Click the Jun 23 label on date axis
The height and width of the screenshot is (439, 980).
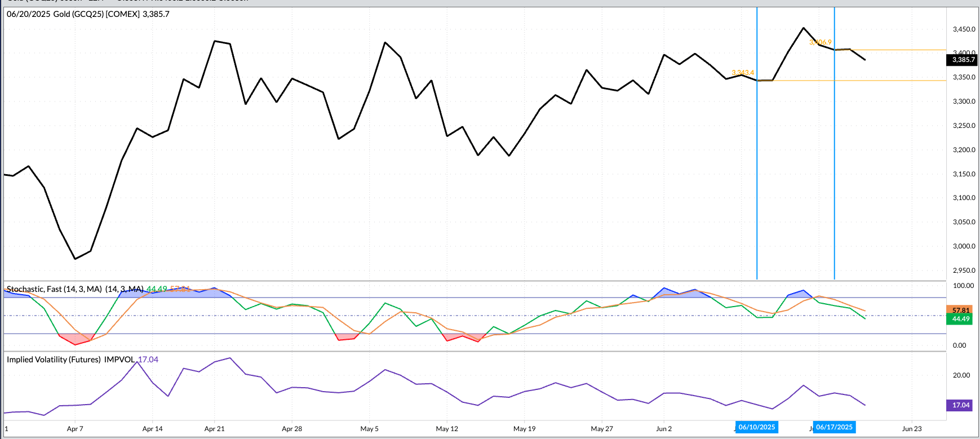pyautogui.click(x=912, y=429)
